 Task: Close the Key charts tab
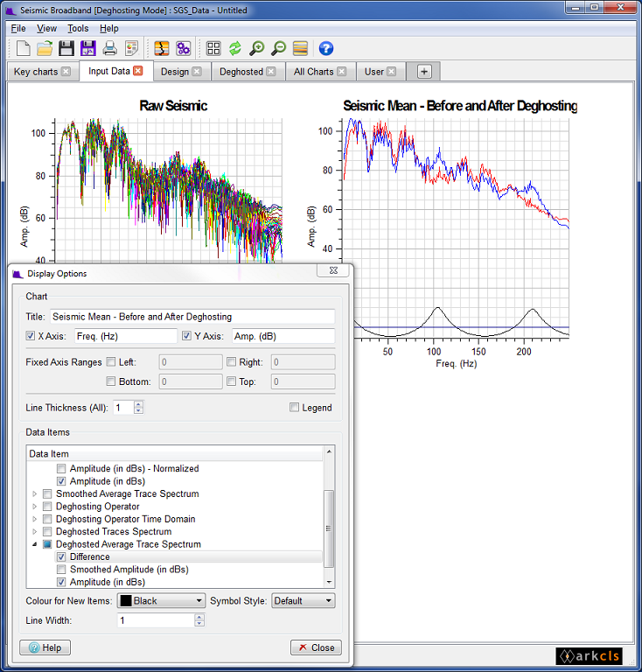coord(66,72)
